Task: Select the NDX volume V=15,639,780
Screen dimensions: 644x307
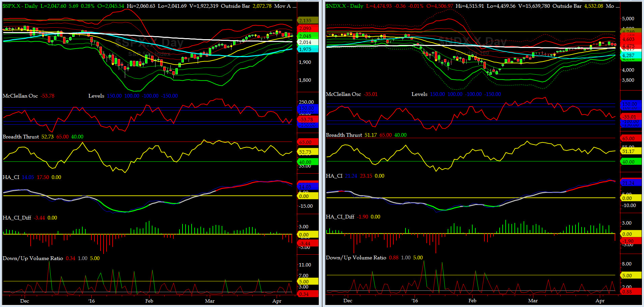Action: point(534,6)
